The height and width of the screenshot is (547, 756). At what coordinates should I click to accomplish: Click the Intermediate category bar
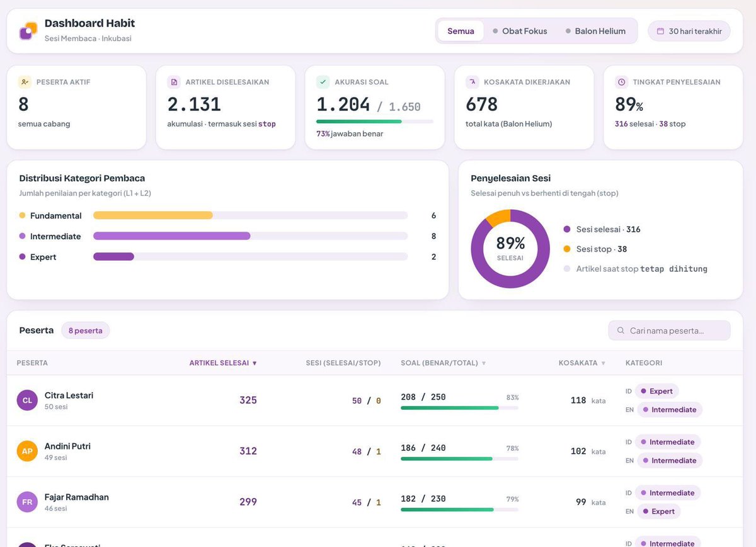[x=250, y=236]
